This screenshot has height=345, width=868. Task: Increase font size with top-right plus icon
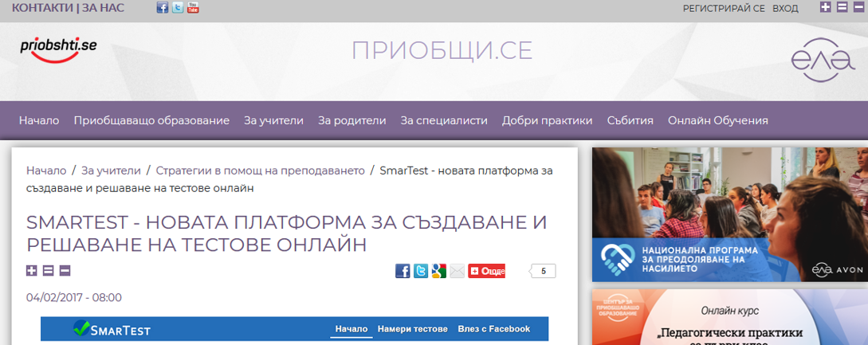click(826, 7)
